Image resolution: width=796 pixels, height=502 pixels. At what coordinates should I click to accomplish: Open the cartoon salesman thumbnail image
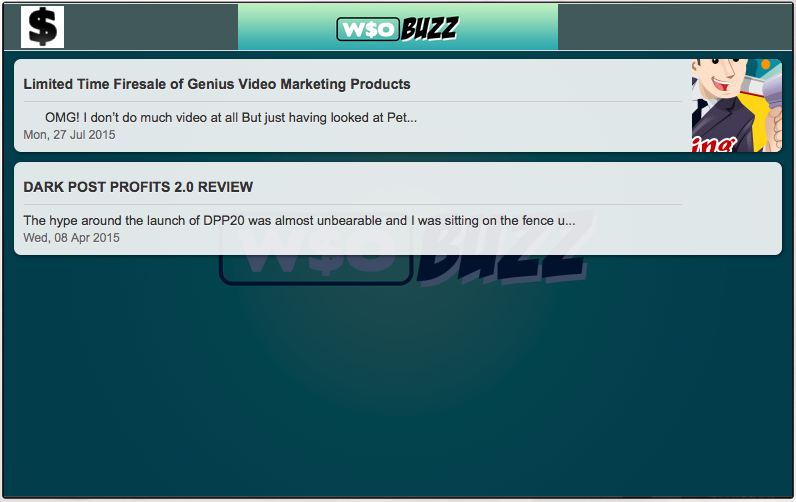pos(737,105)
